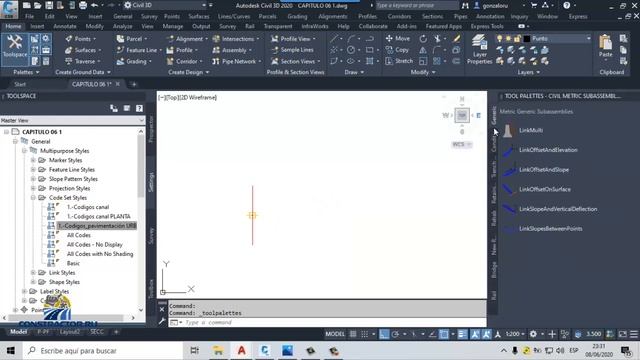Click the ViewCube Top face
This screenshot has width=640, height=360.
(462, 116)
